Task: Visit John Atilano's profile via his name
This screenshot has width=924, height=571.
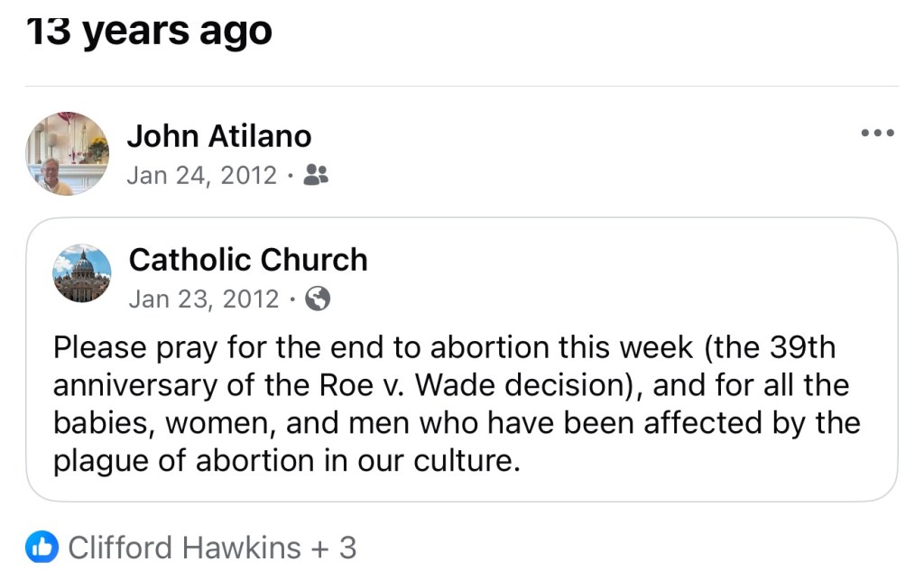Action: click(218, 136)
